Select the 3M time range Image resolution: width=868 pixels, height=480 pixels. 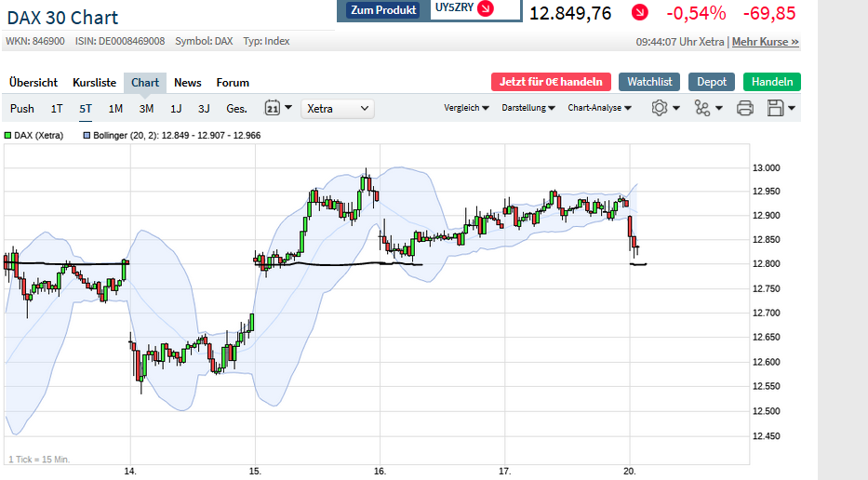pyautogui.click(x=146, y=108)
